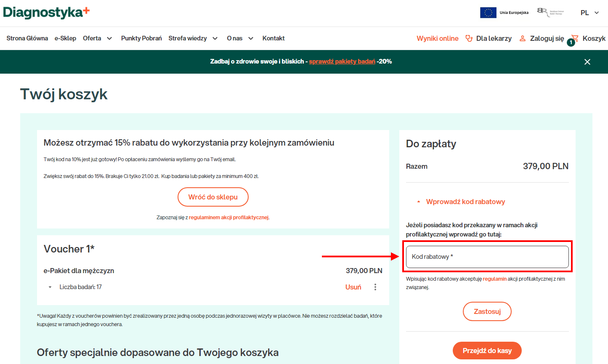608x364 pixels.
Task: Focus the Kod rabatowy input field
Action: 487,257
